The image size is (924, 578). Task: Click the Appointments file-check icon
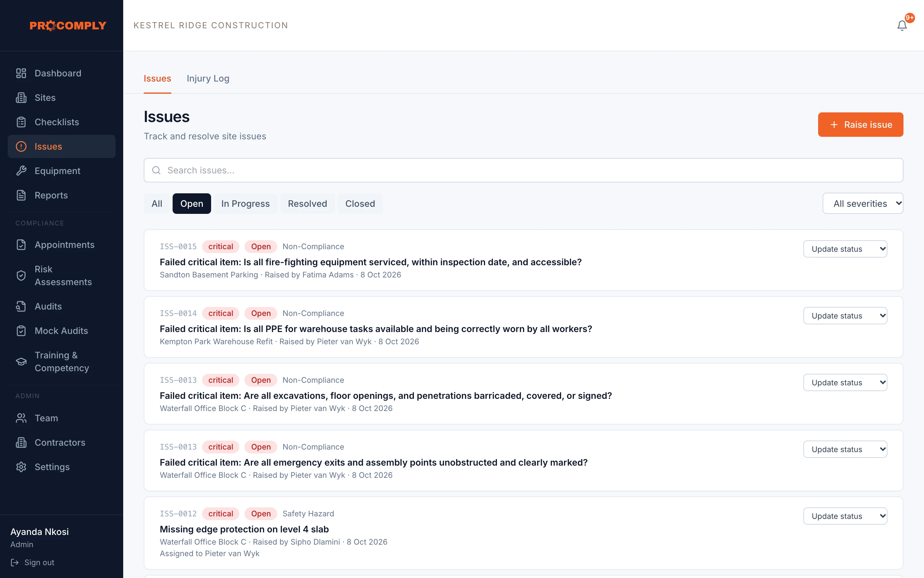point(21,245)
